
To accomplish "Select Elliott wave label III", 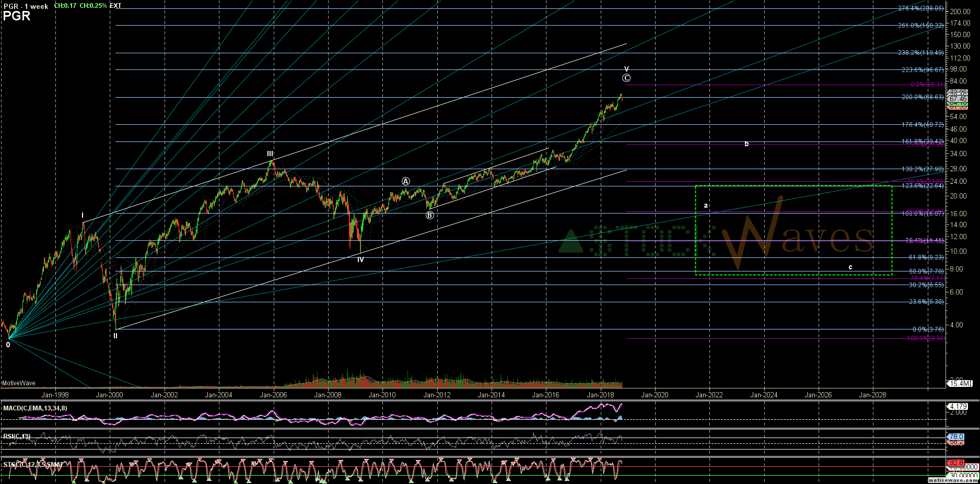I will coord(270,154).
